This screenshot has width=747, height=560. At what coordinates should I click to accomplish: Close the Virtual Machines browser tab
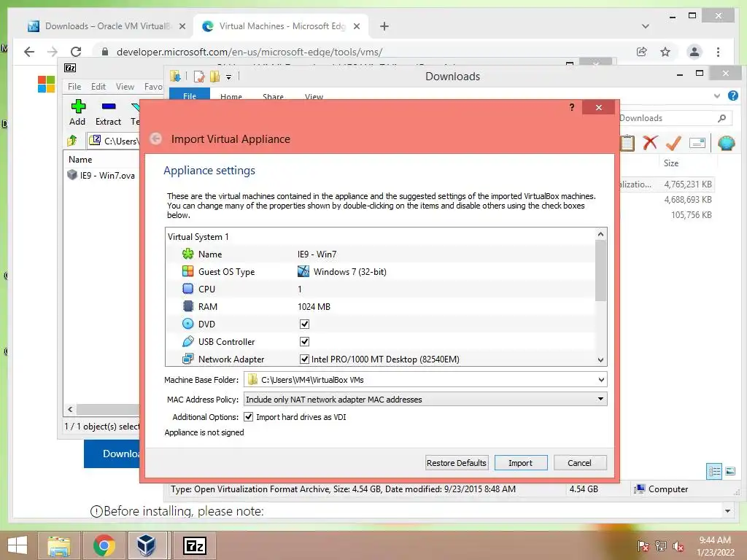point(356,26)
